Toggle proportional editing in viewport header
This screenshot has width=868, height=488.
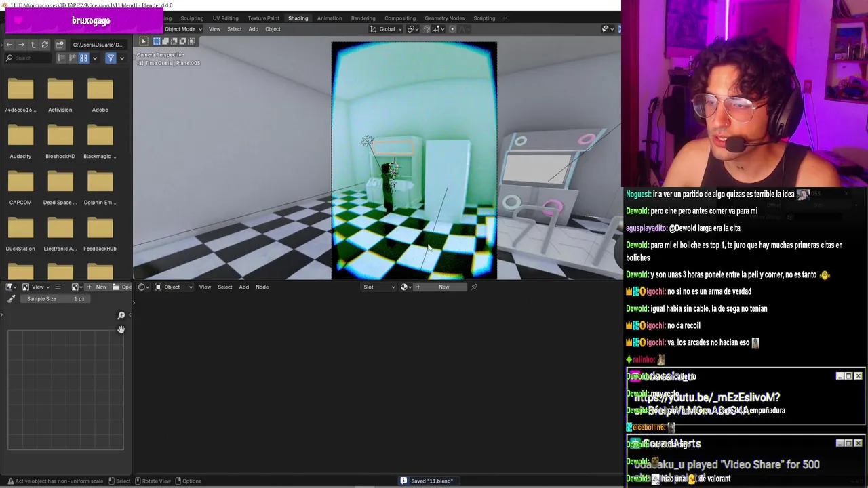[x=452, y=29]
